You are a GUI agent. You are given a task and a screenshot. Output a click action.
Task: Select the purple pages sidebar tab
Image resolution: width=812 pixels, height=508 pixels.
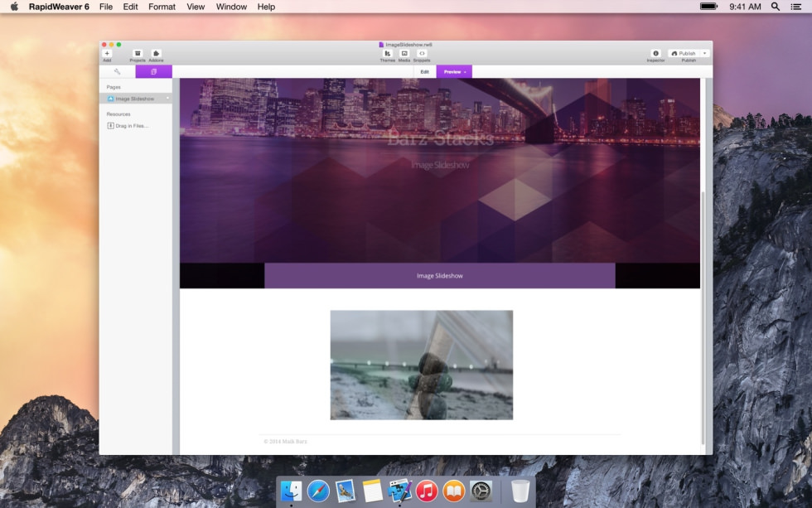point(154,71)
